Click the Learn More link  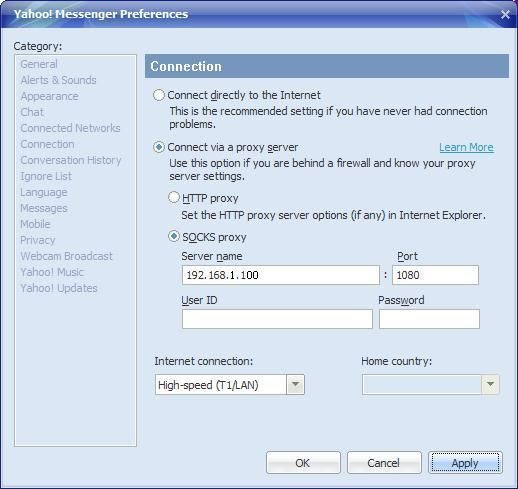tap(466, 147)
